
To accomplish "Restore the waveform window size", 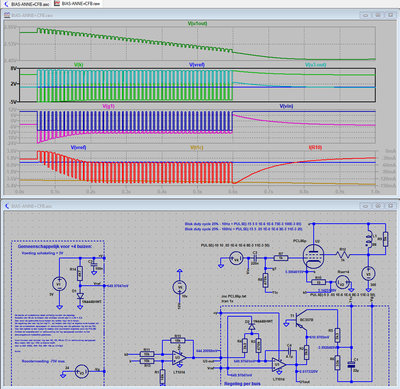I will pos(378,15).
